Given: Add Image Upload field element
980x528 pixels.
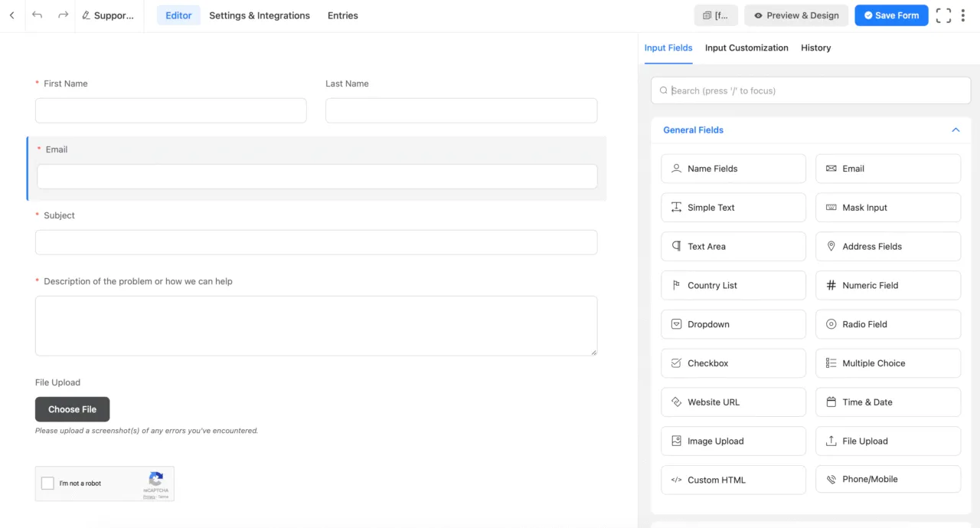Looking at the screenshot, I should click(733, 441).
